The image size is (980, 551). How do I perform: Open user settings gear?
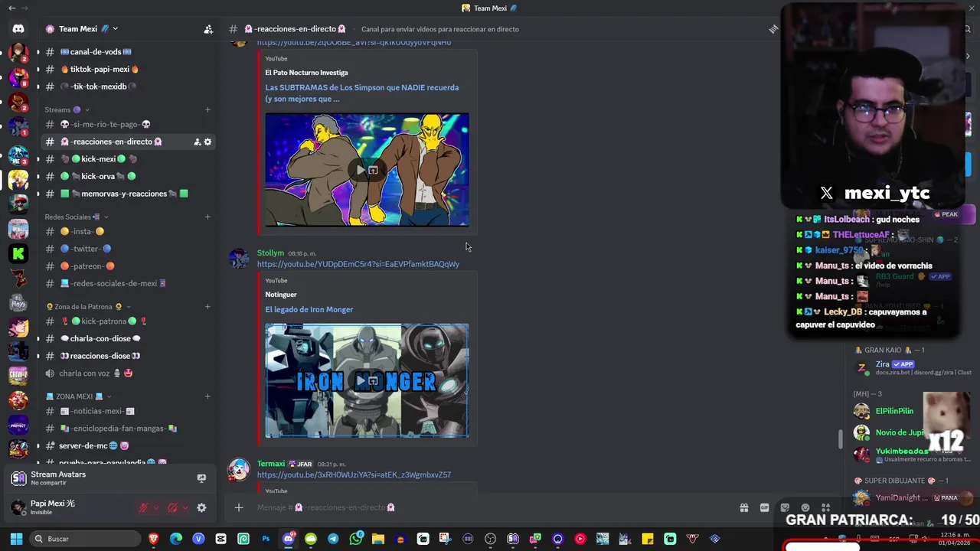point(201,507)
